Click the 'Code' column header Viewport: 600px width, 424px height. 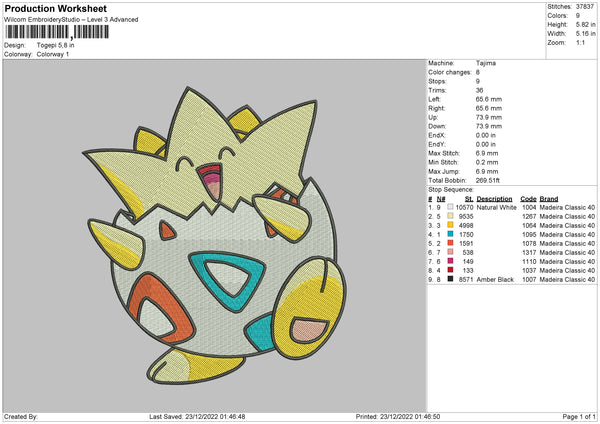click(x=528, y=199)
